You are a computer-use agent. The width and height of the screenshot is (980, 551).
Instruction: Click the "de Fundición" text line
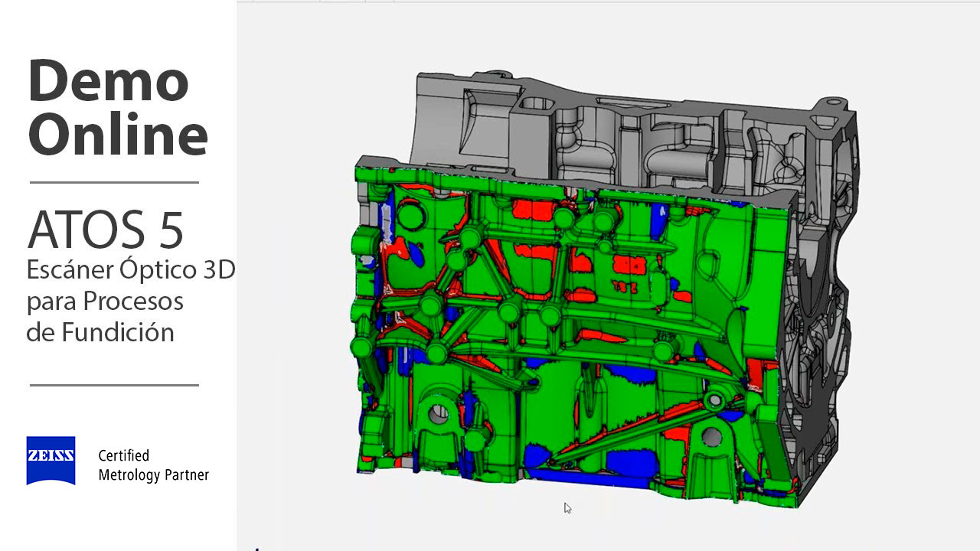100,332
